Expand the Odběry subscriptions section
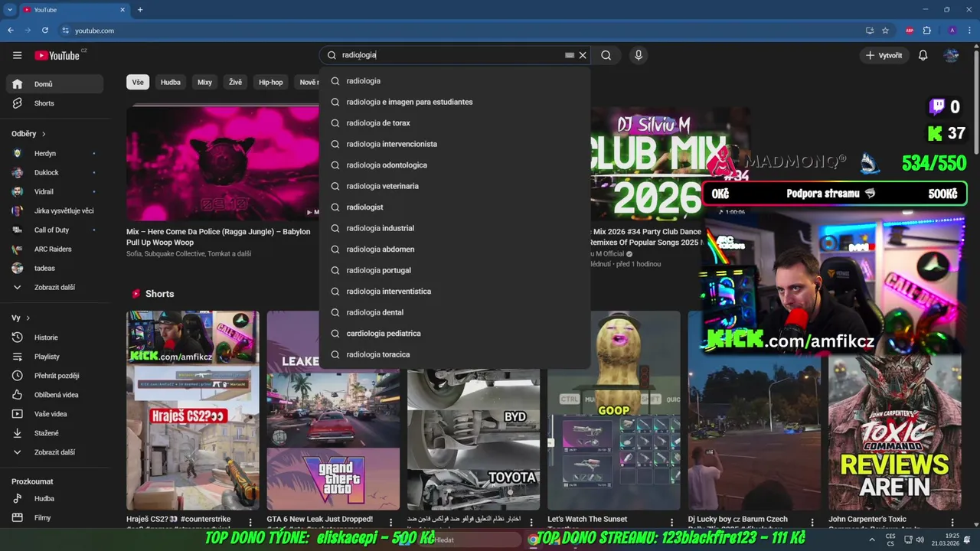980x551 pixels. (x=29, y=134)
